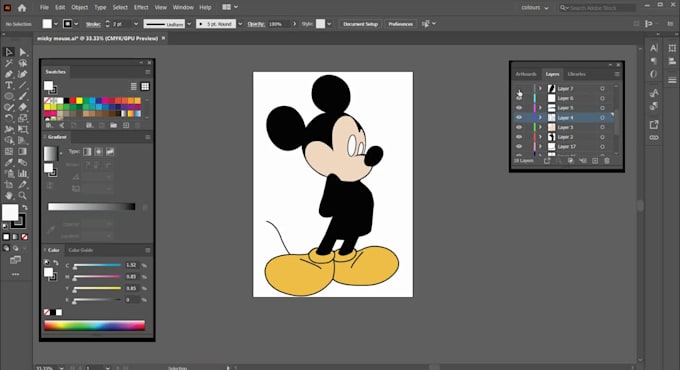Select the Line Segment tool

[23, 85]
